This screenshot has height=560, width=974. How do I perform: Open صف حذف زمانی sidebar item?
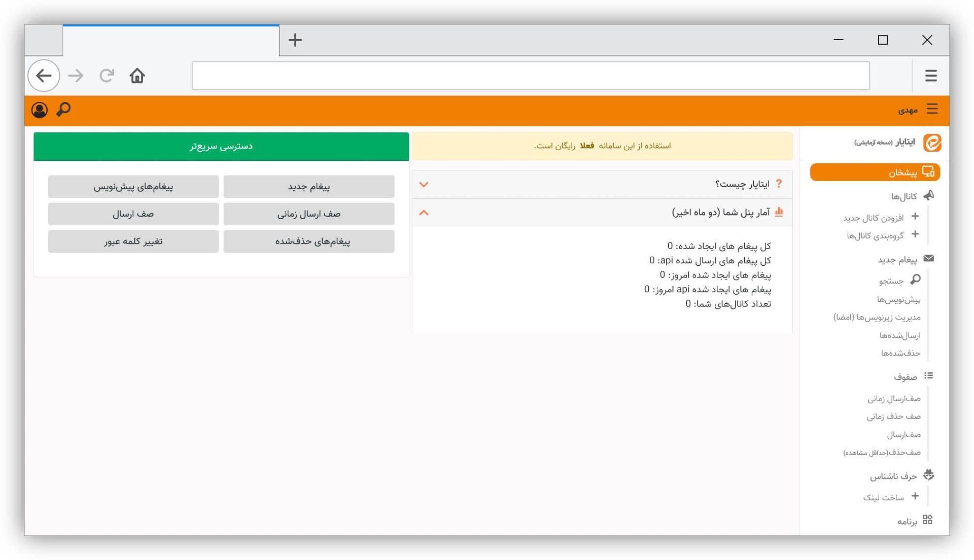(x=893, y=416)
